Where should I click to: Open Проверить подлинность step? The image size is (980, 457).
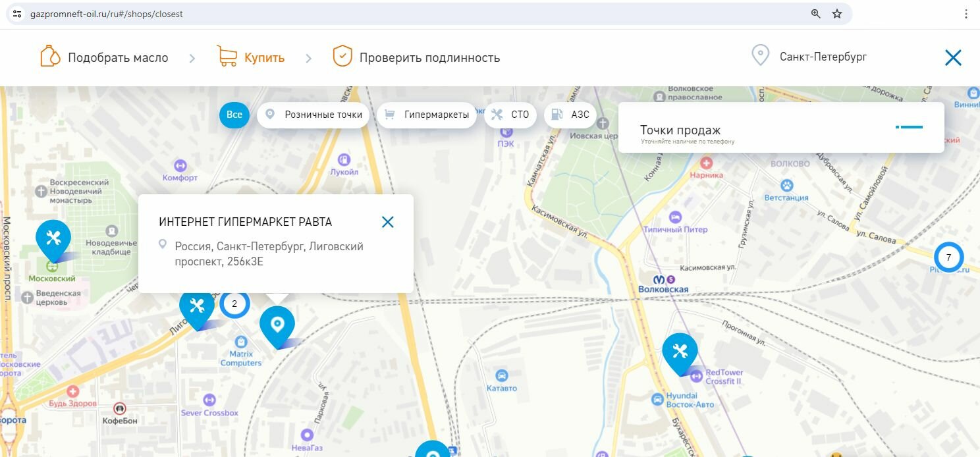(x=429, y=57)
